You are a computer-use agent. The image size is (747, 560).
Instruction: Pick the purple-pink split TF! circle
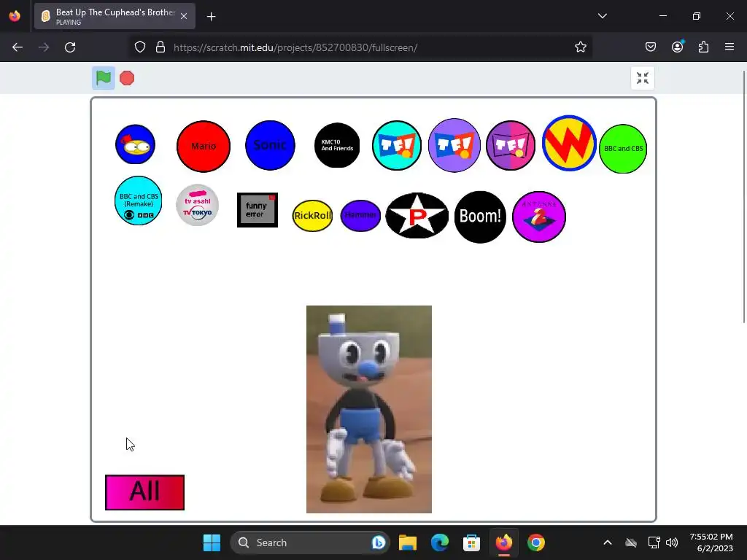click(510, 145)
